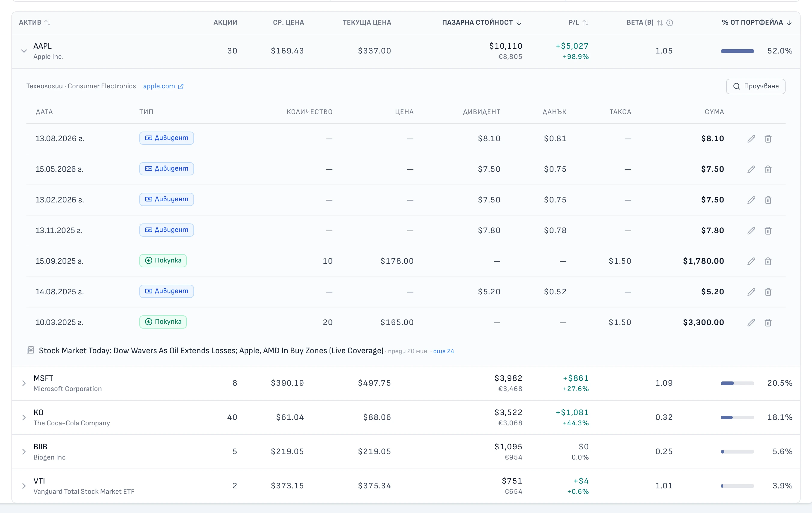Delete the 15.09.2025 purchase transaction
This screenshot has height=513, width=812.
pos(768,261)
